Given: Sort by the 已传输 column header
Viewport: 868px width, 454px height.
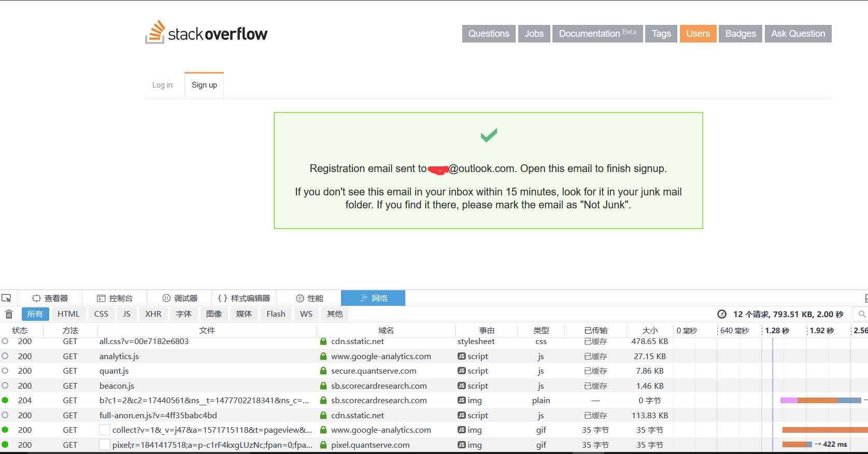Looking at the screenshot, I should pyautogui.click(x=595, y=330).
